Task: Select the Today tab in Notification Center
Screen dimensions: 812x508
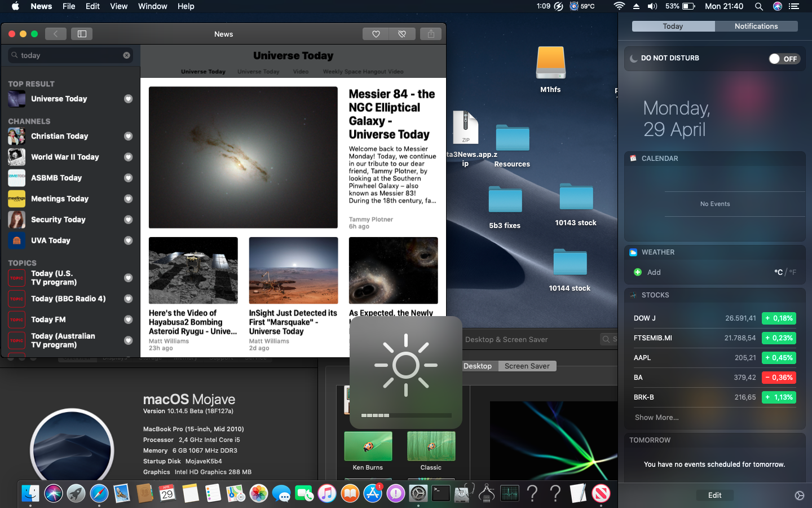Action: (673, 26)
